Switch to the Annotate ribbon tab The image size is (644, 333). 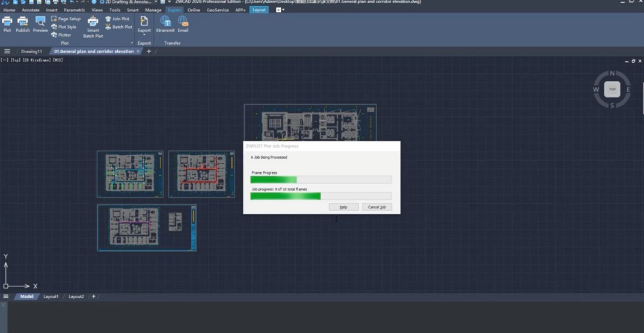[x=31, y=10]
